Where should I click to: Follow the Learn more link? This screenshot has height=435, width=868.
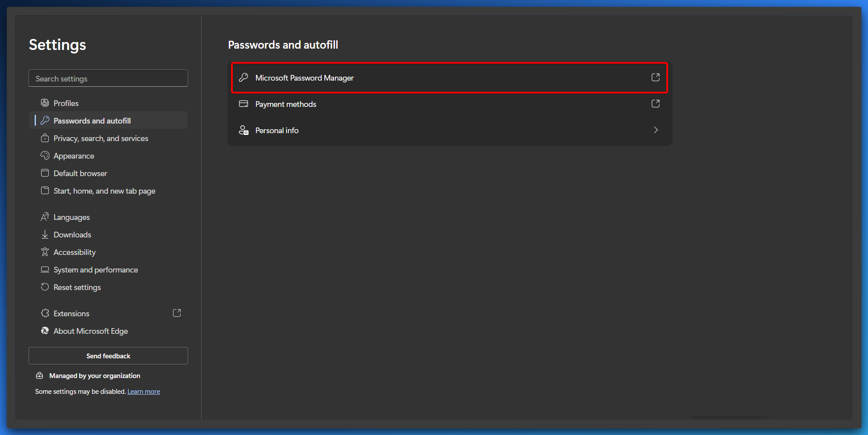point(144,392)
